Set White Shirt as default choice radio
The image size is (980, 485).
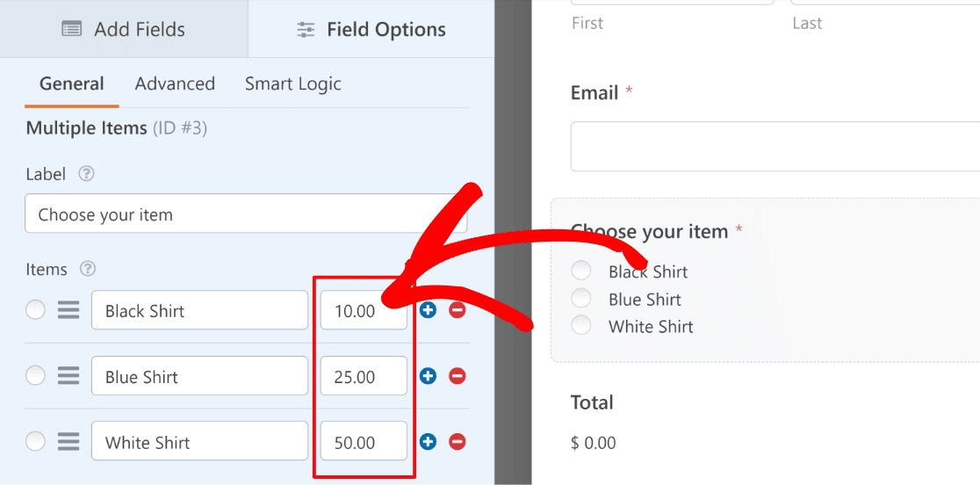[x=36, y=441]
